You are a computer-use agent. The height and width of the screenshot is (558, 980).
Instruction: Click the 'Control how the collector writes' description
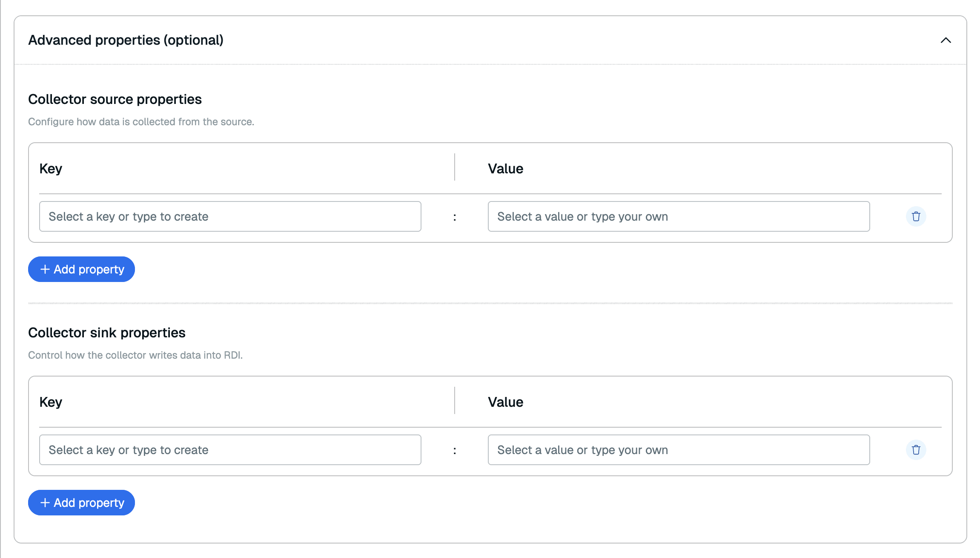[135, 355]
